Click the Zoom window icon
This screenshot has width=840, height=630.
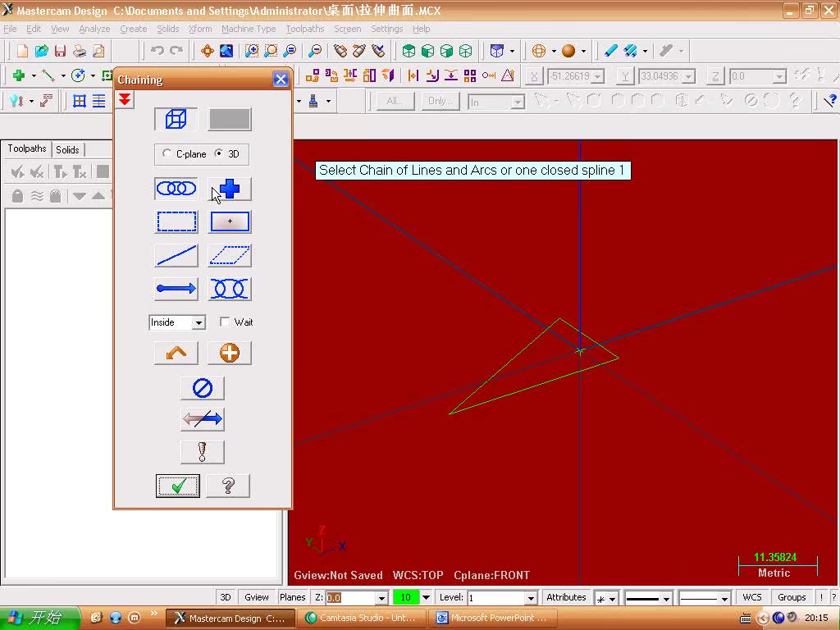[251, 51]
